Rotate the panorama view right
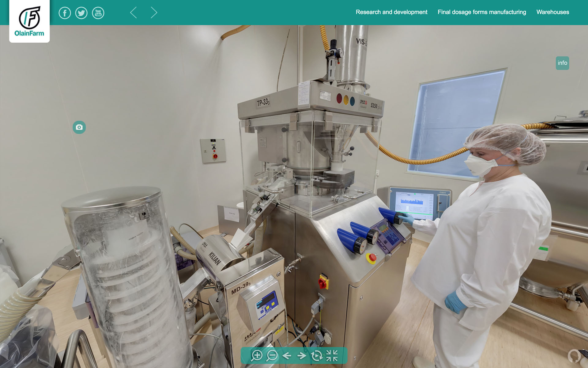588x368 pixels. pyautogui.click(x=302, y=356)
